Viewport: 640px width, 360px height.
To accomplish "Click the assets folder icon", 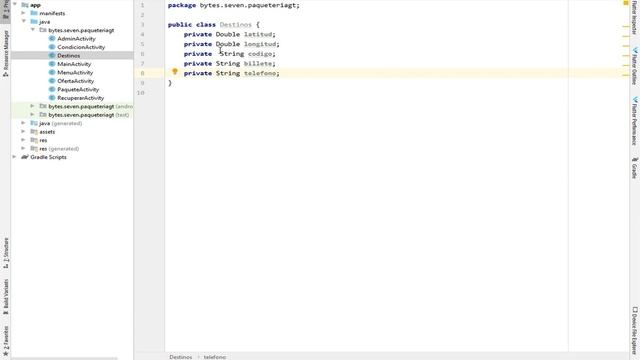I will click(x=34, y=131).
